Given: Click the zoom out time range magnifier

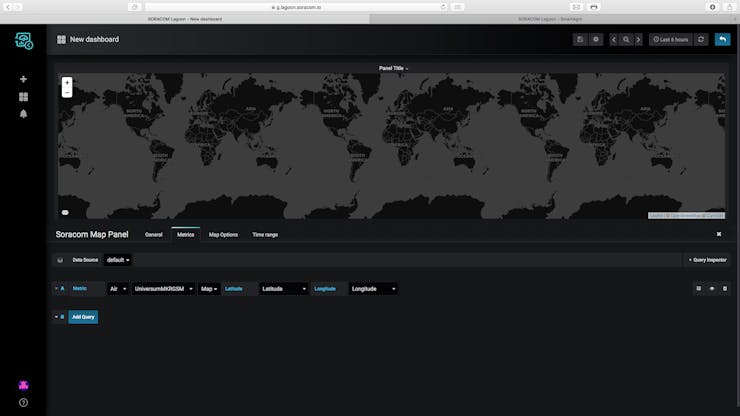Looking at the screenshot, I should (x=626, y=39).
